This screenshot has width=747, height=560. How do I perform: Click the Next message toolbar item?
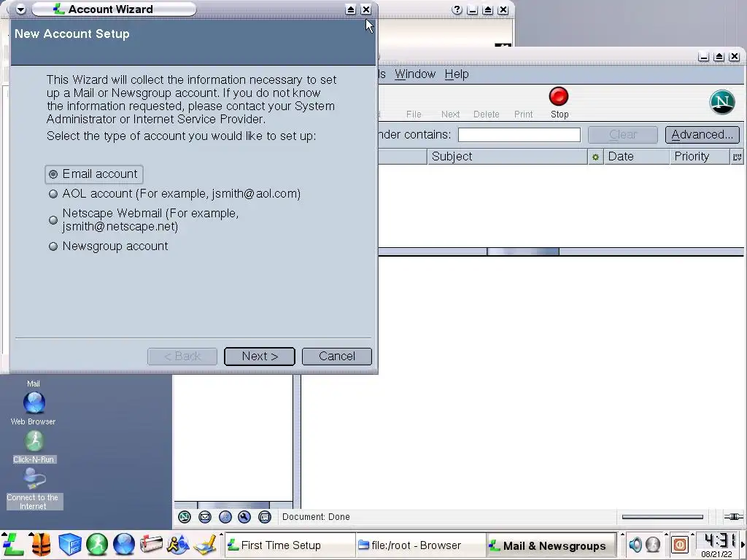(450, 114)
